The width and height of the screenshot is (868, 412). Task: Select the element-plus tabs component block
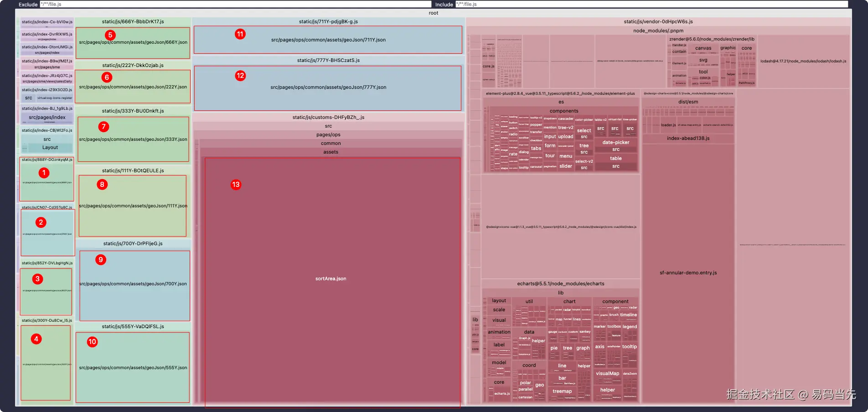(x=536, y=148)
